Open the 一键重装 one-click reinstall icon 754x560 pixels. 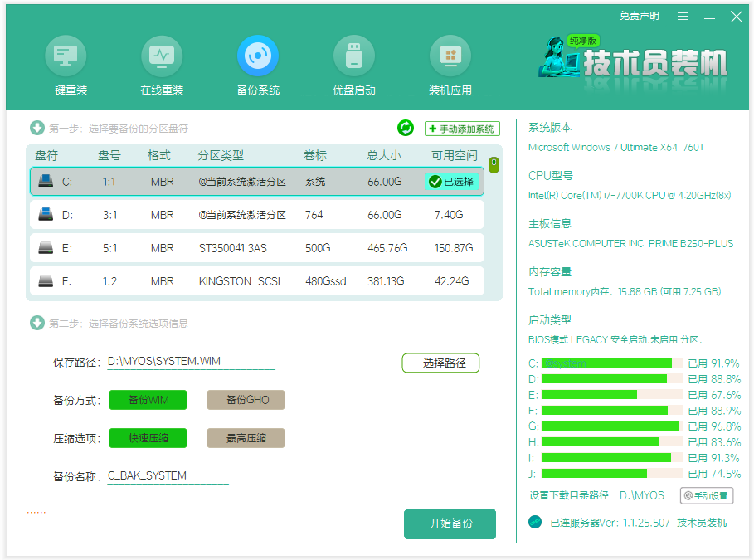tap(66, 56)
